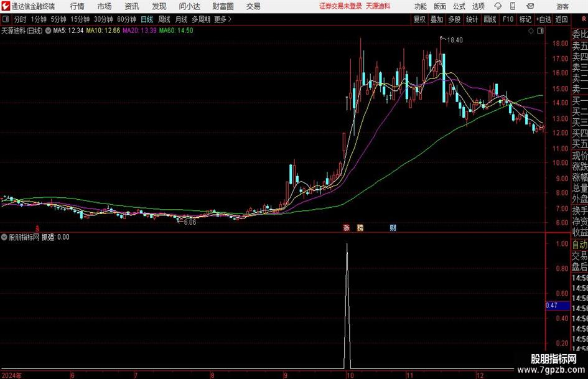Click the 返回 button

(x=561, y=19)
